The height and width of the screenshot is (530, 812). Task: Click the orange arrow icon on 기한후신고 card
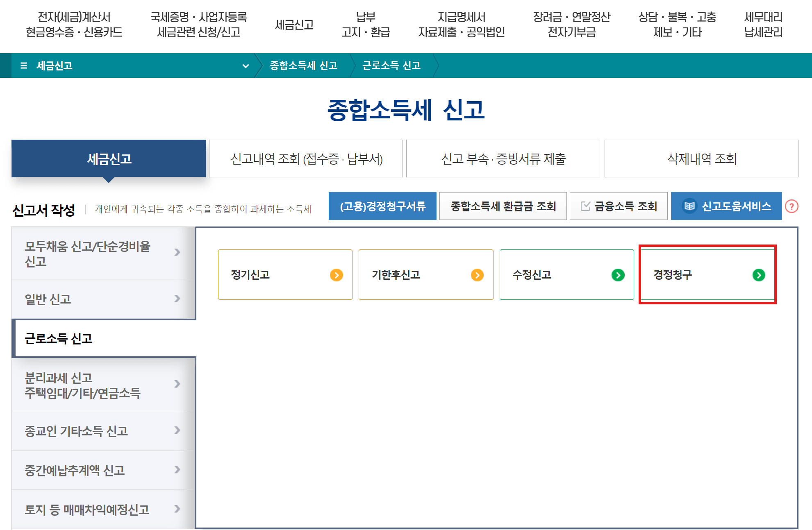coord(478,275)
